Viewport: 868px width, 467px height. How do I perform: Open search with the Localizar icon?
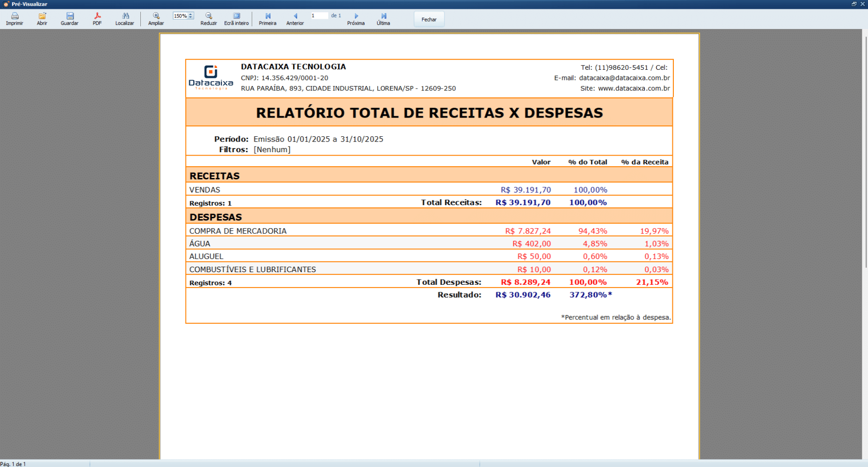click(x=124, y=19)
